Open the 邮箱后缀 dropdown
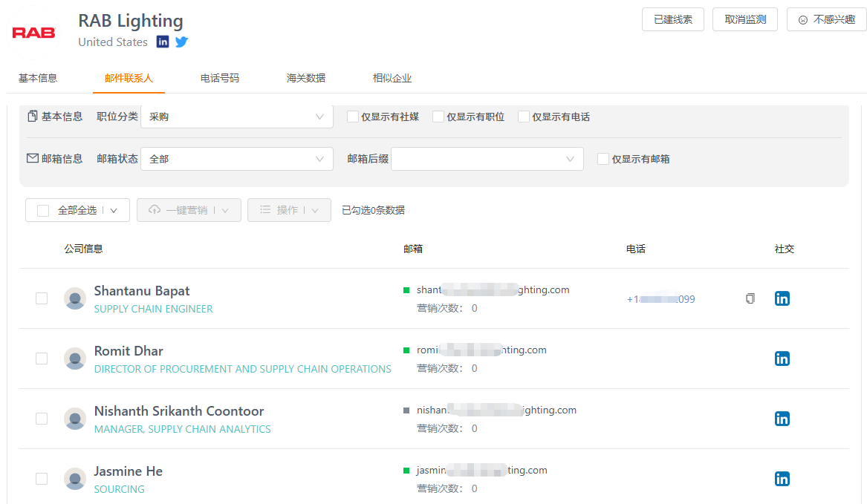Image resolution: width=867 pixels, height=504 pixels. point(487,159)
